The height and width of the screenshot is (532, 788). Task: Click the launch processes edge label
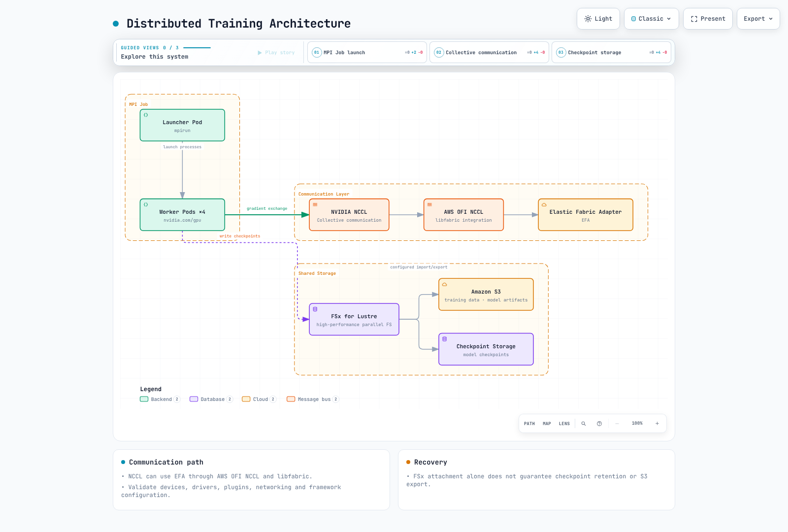click(x=182, y=147)
